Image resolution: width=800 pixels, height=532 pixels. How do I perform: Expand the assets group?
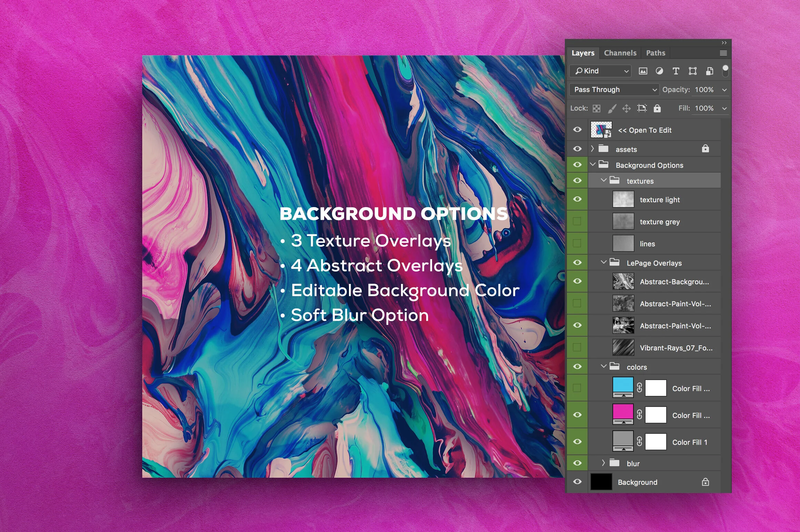[x=592, y=149]
